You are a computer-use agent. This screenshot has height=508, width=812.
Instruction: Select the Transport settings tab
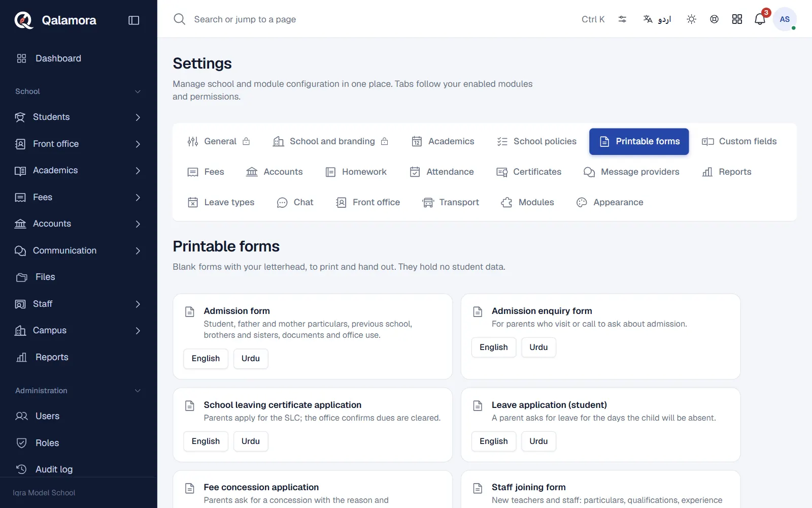451,202
